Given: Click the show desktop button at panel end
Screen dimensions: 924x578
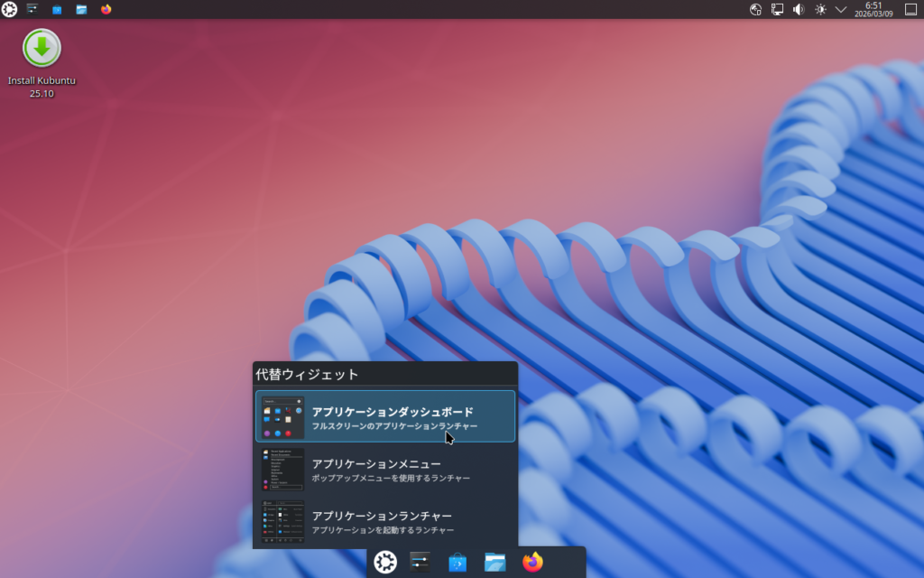Looking at the screenshot, I should (x=910, y=9).
